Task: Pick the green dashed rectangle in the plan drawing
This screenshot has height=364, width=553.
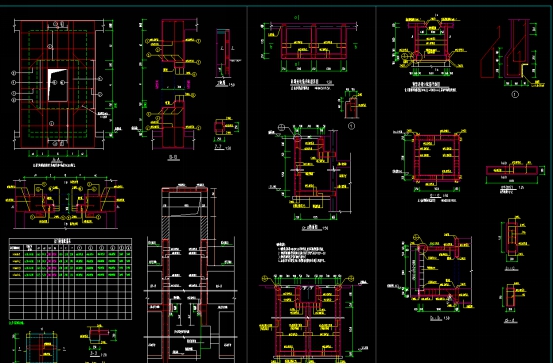Action: pyautogui.click(x=58, y=84)
